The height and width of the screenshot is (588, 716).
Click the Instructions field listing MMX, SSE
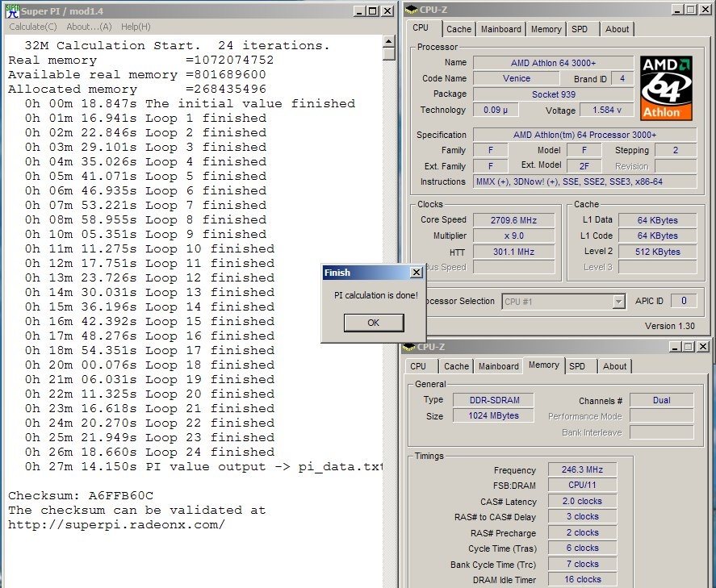(585, 181)
